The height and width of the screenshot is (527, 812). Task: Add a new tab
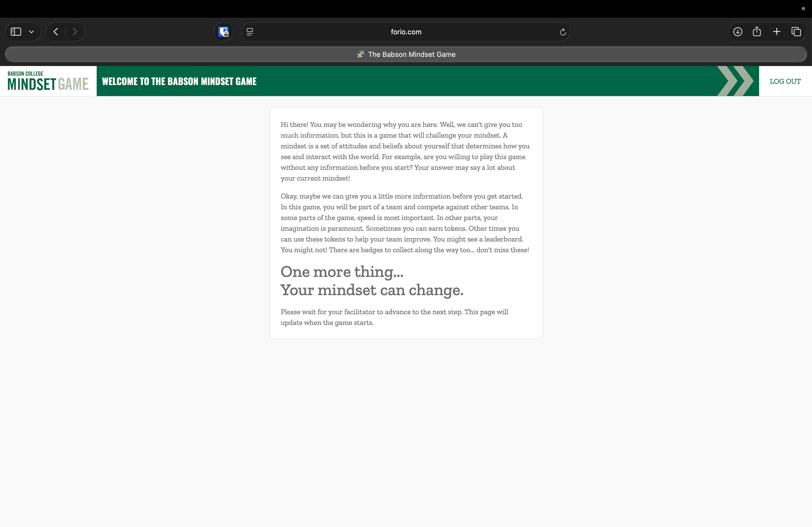pyautogui.click(x=777, y=32)
